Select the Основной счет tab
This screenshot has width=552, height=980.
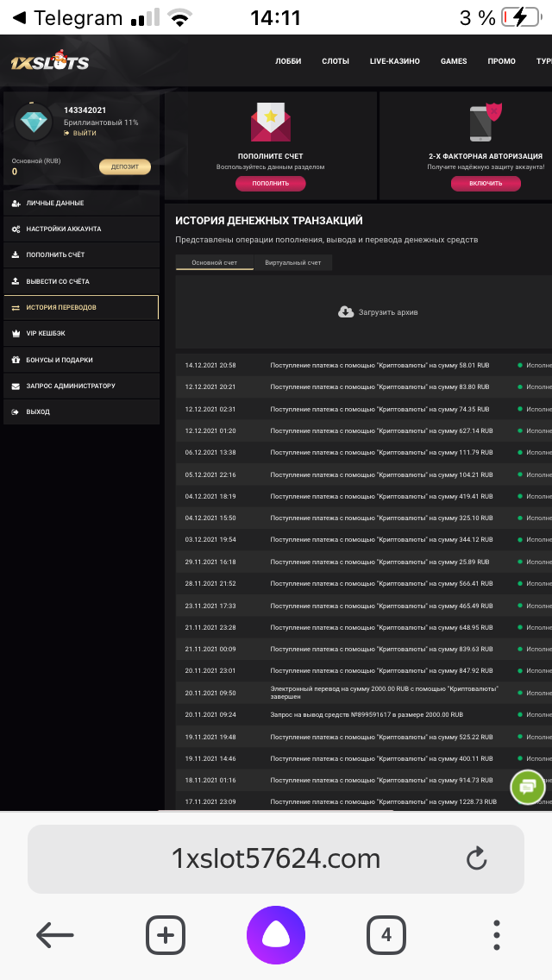[214, 262]
